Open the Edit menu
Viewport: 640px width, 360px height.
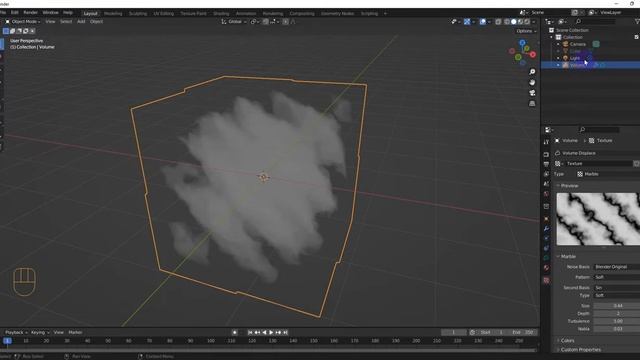pos(15,13)
